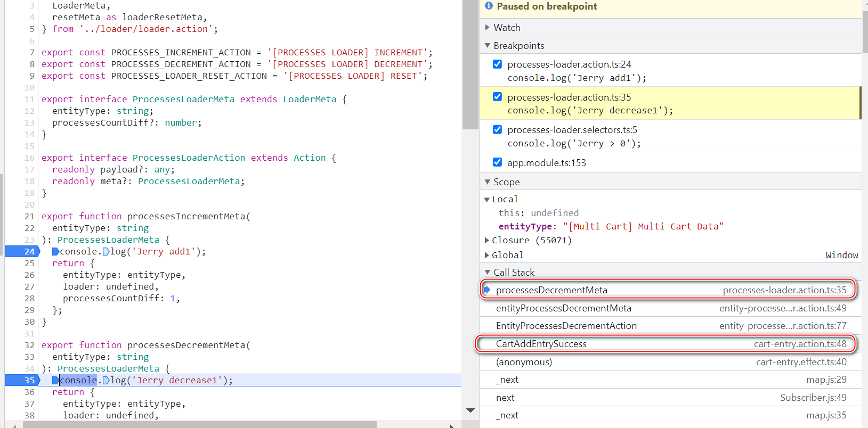Click the code editor vertical scrollbar thumb
This screenshot has height=428, width=868.
[x=470, y=65]
